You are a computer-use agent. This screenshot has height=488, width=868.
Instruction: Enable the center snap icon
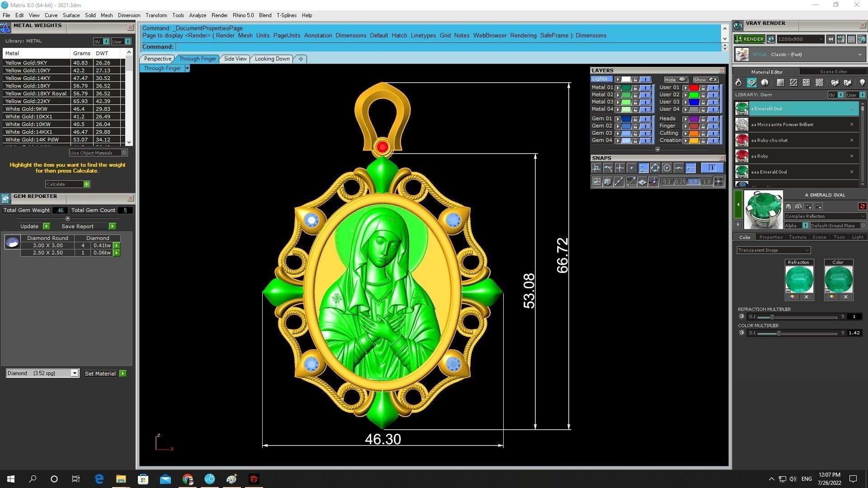pos(667,168)
